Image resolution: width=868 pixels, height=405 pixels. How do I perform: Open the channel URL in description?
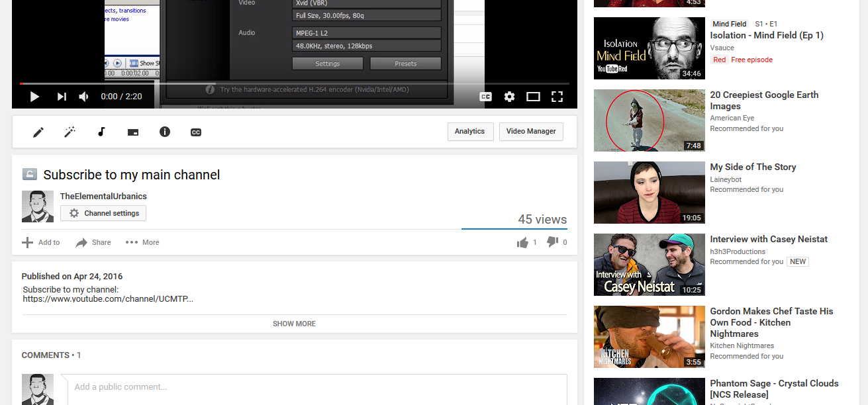(x=108, y=299)
